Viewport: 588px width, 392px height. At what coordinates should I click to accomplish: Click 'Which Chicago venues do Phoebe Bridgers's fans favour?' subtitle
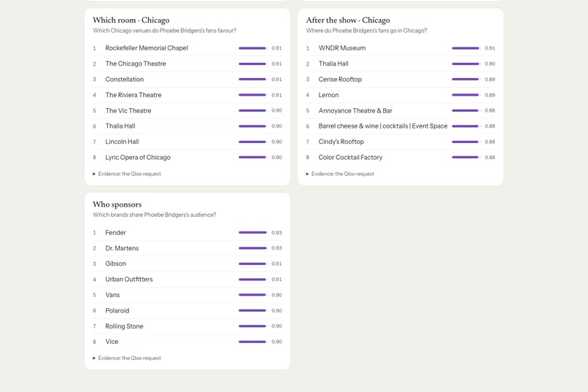coord(165,31)
